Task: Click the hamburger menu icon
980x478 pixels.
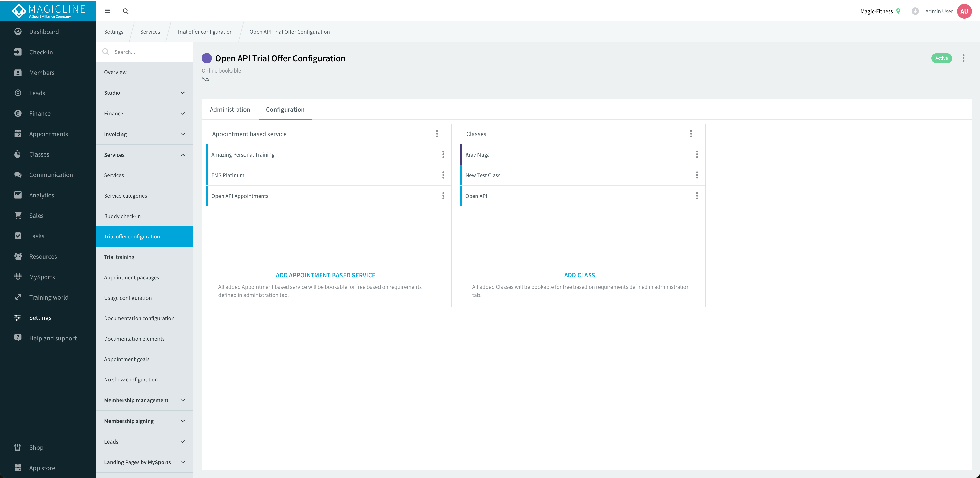Action: [x=107, y=11]
